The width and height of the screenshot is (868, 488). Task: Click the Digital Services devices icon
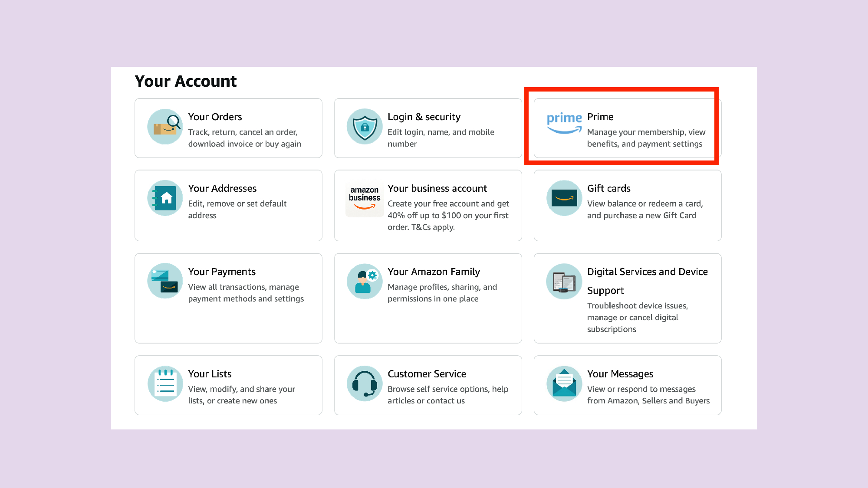pyautogui.click(x=564, y=282)
